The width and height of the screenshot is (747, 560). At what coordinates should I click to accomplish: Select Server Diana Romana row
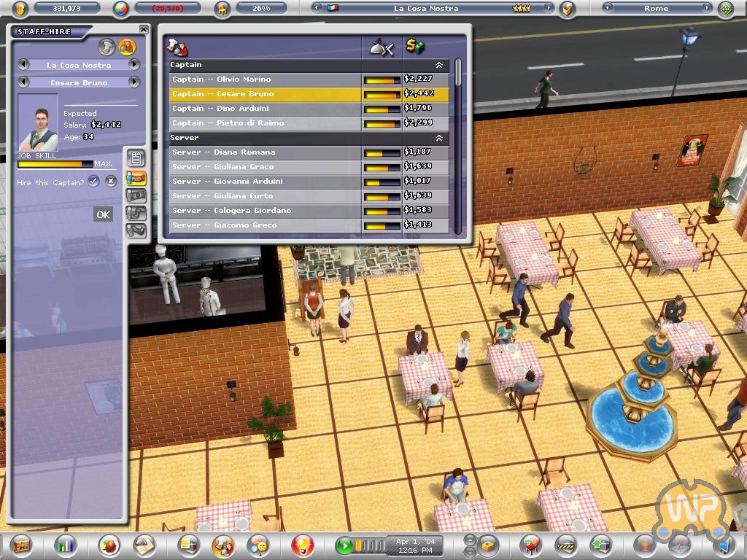pos(266,152)
